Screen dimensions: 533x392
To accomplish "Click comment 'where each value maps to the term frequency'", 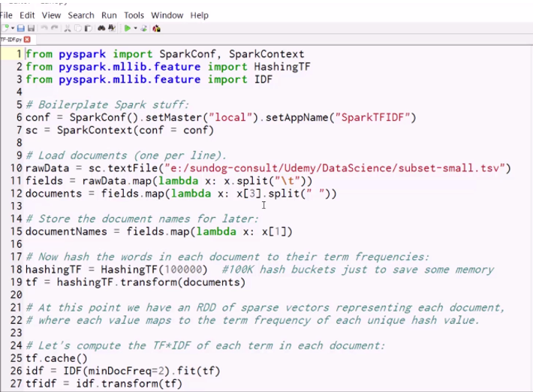I will click(252, 320).
